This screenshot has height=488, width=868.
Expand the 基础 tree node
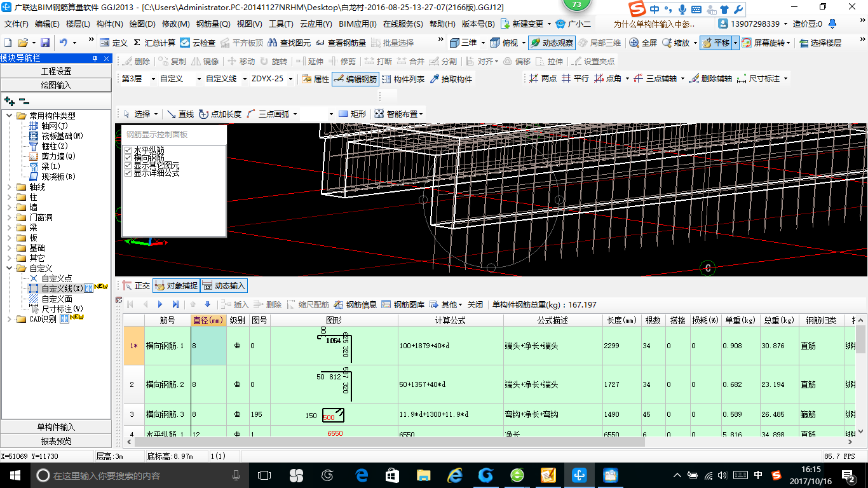[9, 248]
